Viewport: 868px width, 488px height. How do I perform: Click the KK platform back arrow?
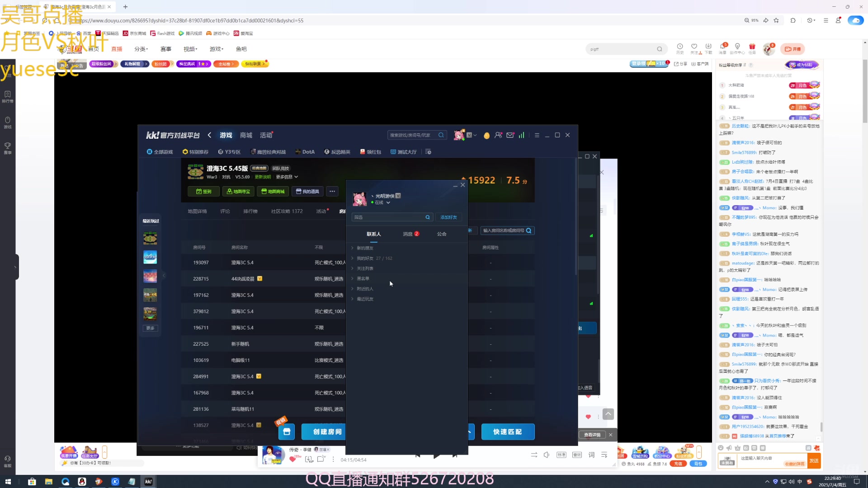point(209,135)
